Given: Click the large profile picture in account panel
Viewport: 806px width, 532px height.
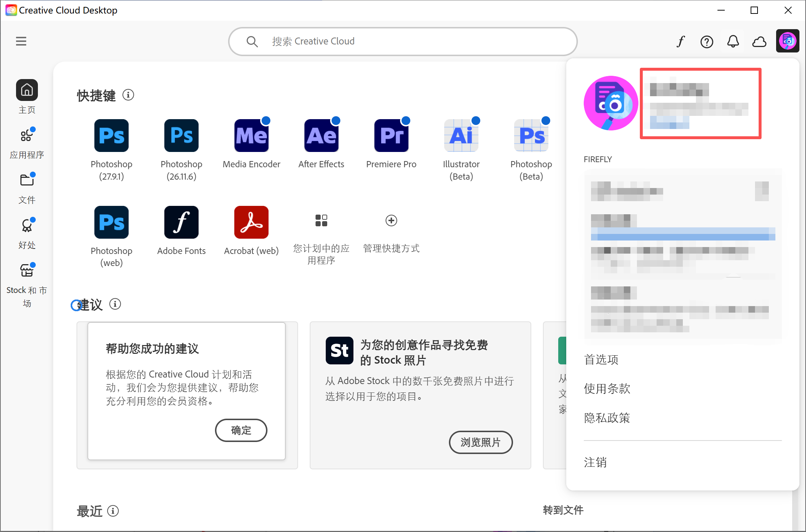Looking at the screenshot, I should [x=611, y=103].
